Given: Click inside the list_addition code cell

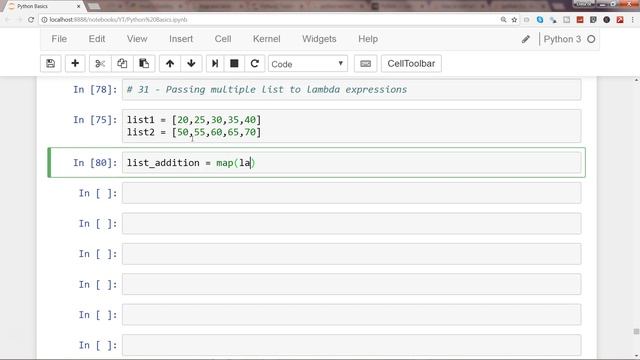Looking at the screenshot, I should coord(351,163).
